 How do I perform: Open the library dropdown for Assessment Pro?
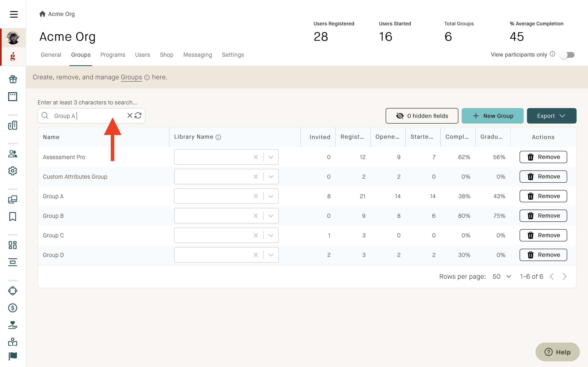(x=271, y=157)
